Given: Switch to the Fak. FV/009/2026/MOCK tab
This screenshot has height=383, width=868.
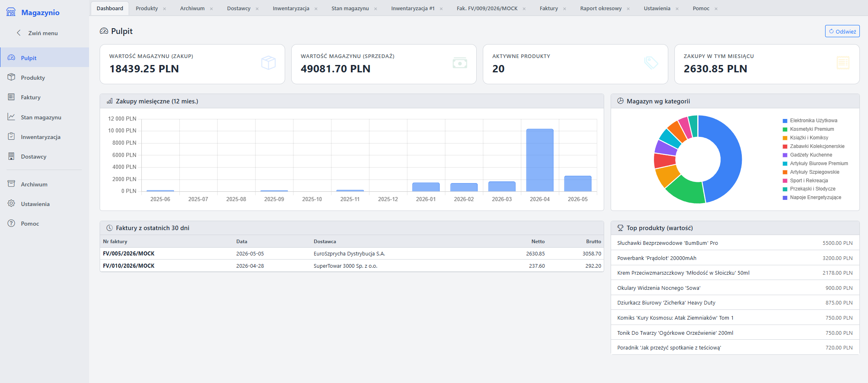Looking at the screenshot, I should pos(487,8).
